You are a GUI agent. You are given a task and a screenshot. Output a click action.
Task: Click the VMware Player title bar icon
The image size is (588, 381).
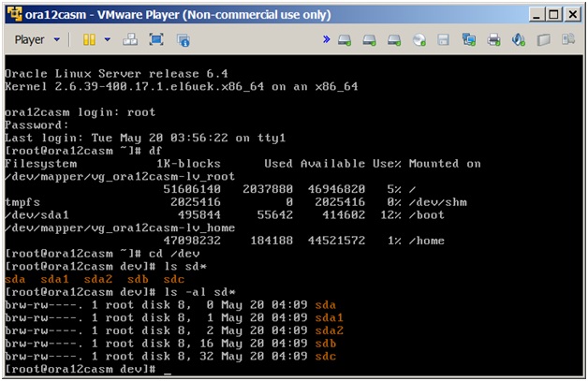pos(15,14)
